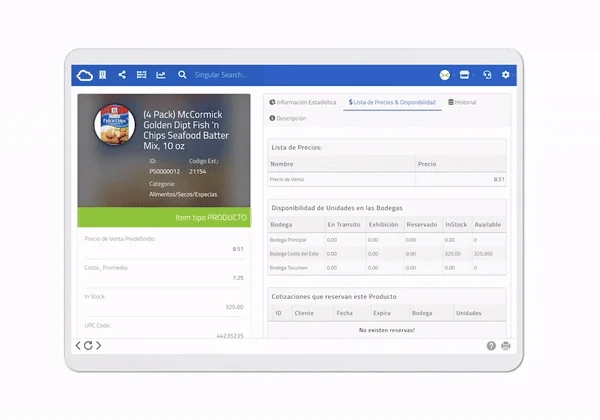
Task: Select the Bodega Principal row
Action: click(387, 240)
